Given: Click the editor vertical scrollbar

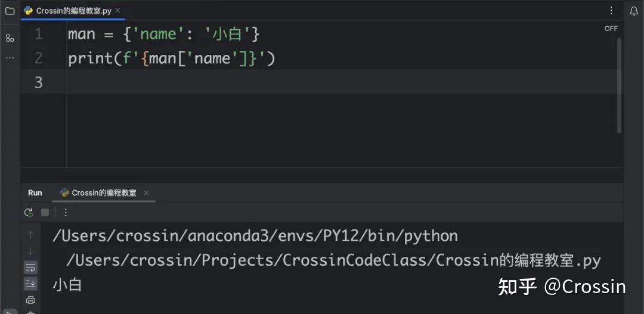Looking at the screenshot, I should coord(620,85).
